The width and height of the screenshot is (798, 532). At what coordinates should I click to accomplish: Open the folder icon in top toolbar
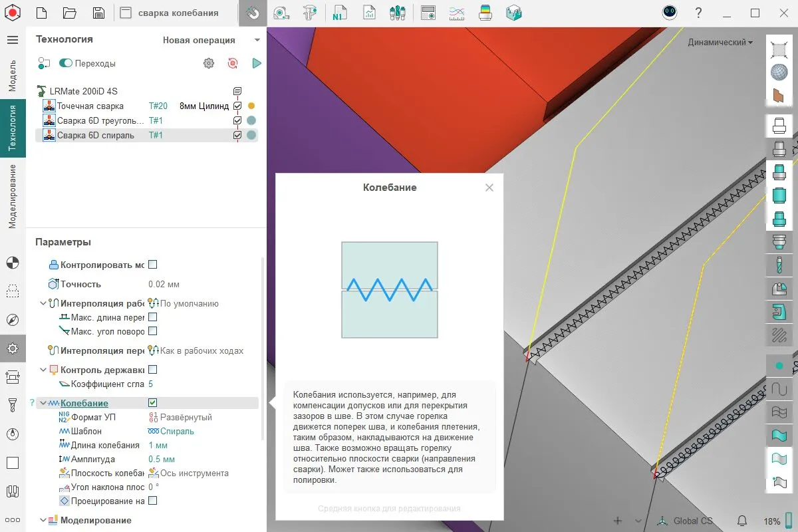tap(70, 13)
